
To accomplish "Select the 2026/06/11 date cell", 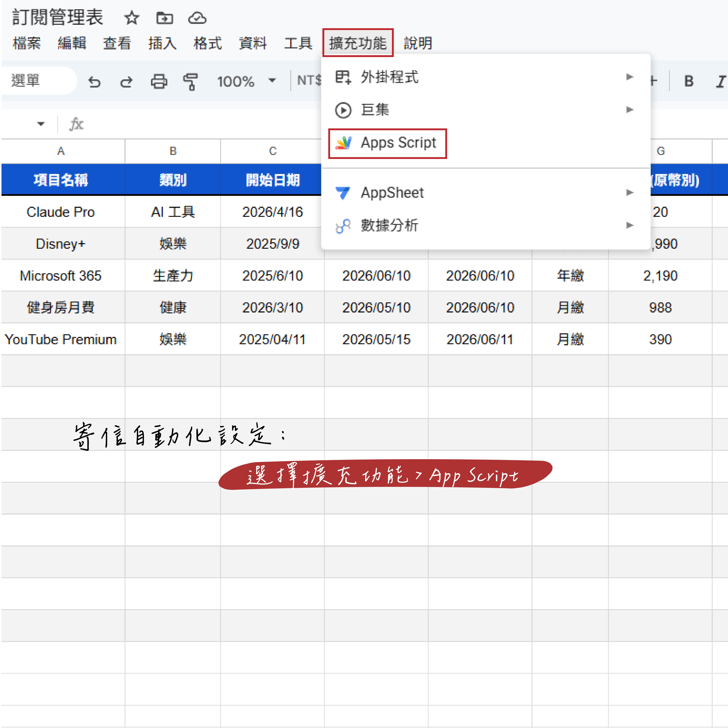I will tap(480, 339).
